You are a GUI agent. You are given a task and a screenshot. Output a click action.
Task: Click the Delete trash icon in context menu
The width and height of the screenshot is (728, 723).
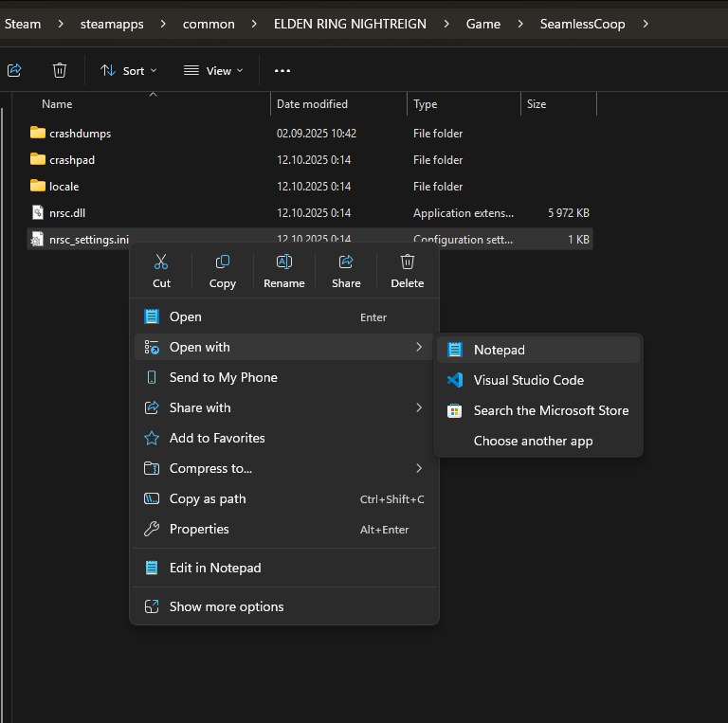pos(408,262)
